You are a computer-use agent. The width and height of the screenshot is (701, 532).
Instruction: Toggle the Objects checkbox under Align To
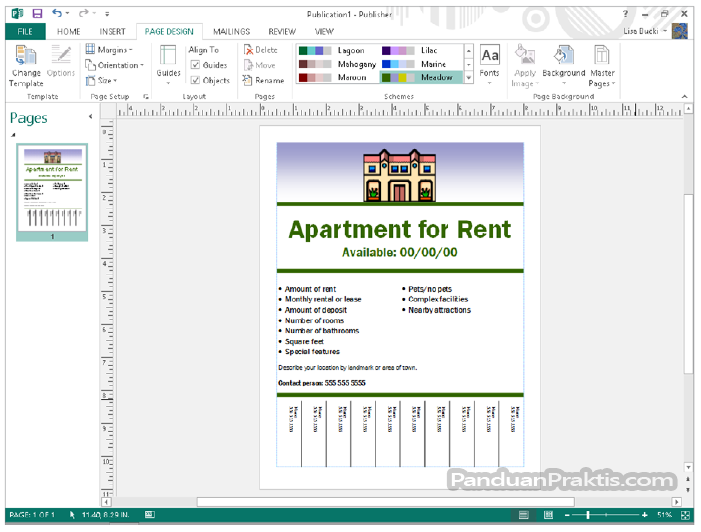pyautogui.click(x=196, y=80)
